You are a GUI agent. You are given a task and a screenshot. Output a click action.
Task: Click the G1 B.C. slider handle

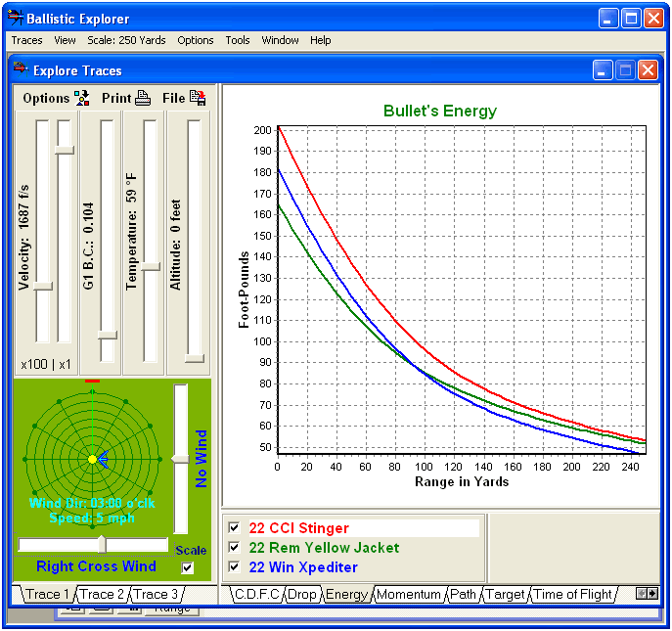pos(108,335)
